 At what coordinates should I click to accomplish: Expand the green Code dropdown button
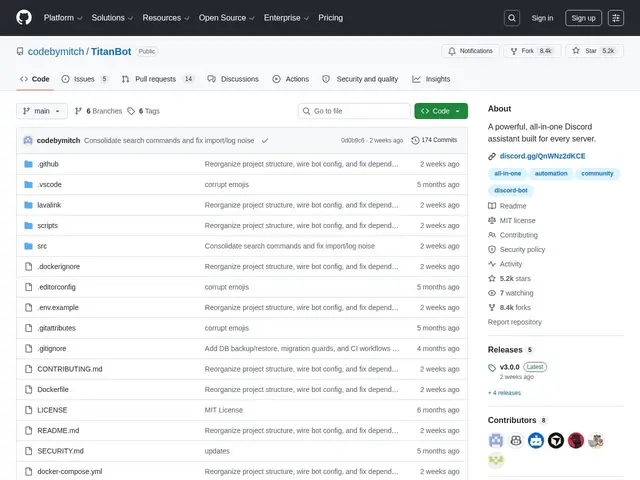441,111
